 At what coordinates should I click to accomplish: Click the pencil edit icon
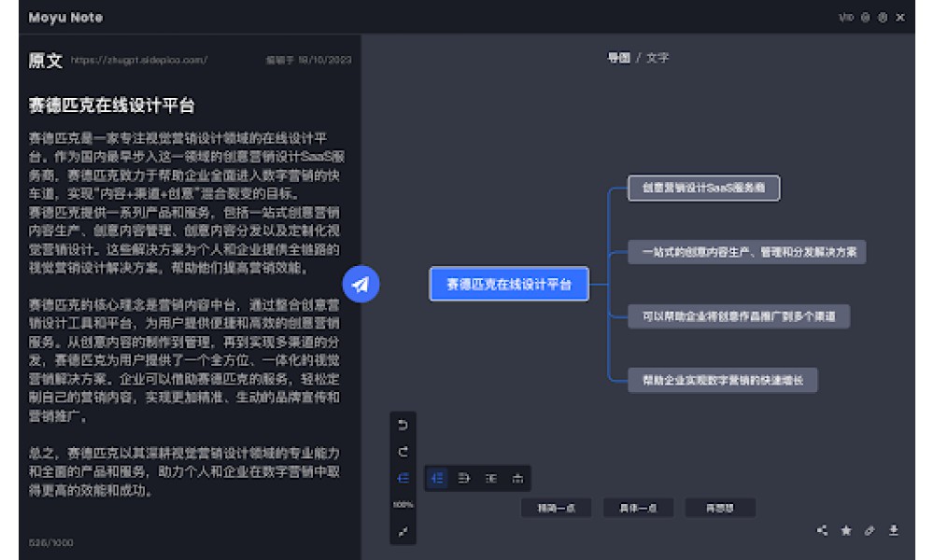coord(870,530)
